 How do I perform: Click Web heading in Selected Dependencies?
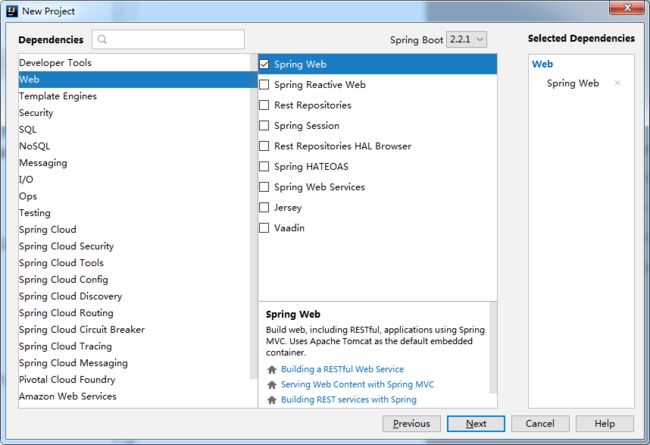tap(542, 64)
